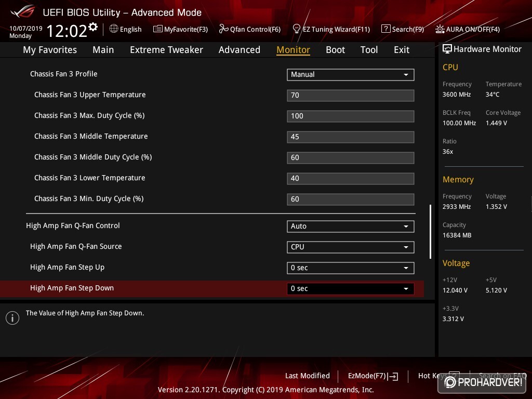Select Chassis Fan 3 Profile label
The image size is (532, 399).
[64, 74]
